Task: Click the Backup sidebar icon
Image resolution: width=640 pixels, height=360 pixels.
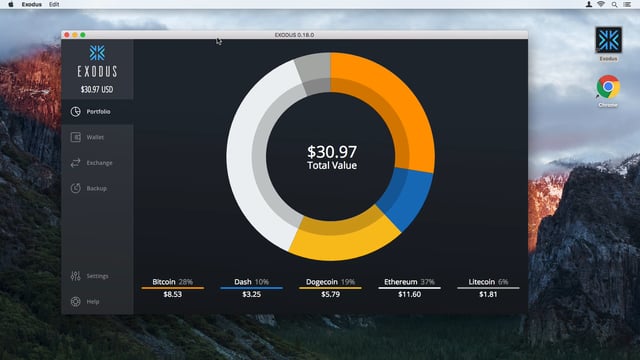Action: [76, 188]
